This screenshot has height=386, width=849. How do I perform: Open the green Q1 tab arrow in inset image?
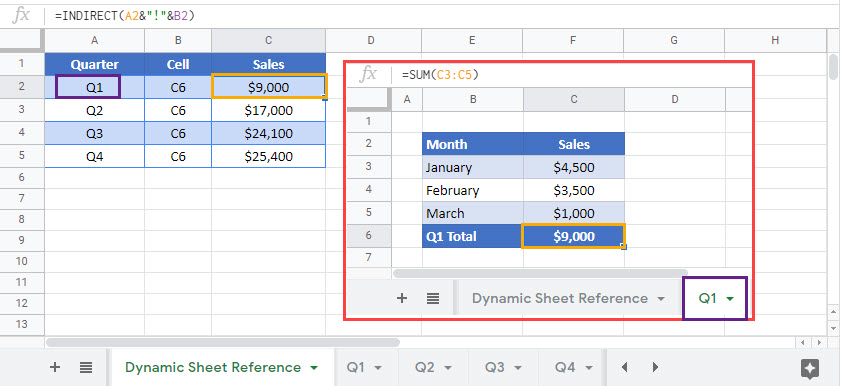tap(730, 299)
